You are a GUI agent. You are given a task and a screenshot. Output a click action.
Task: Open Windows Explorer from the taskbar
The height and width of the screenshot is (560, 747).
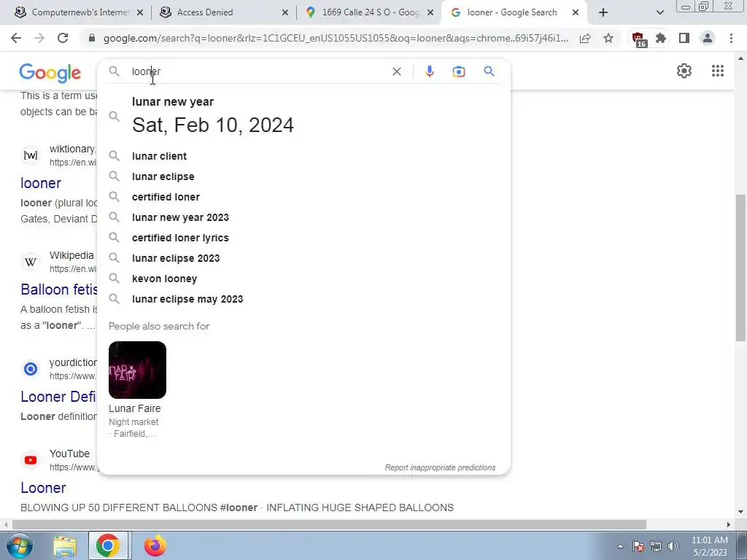[65, 546]
